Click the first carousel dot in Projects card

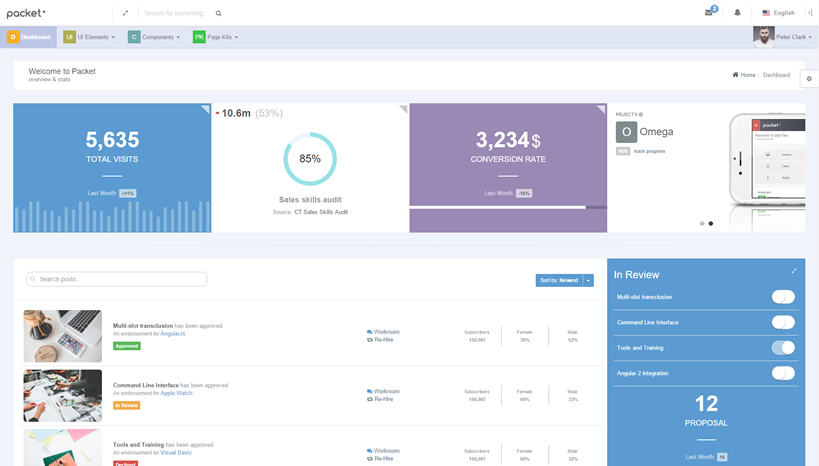point(702,224)
